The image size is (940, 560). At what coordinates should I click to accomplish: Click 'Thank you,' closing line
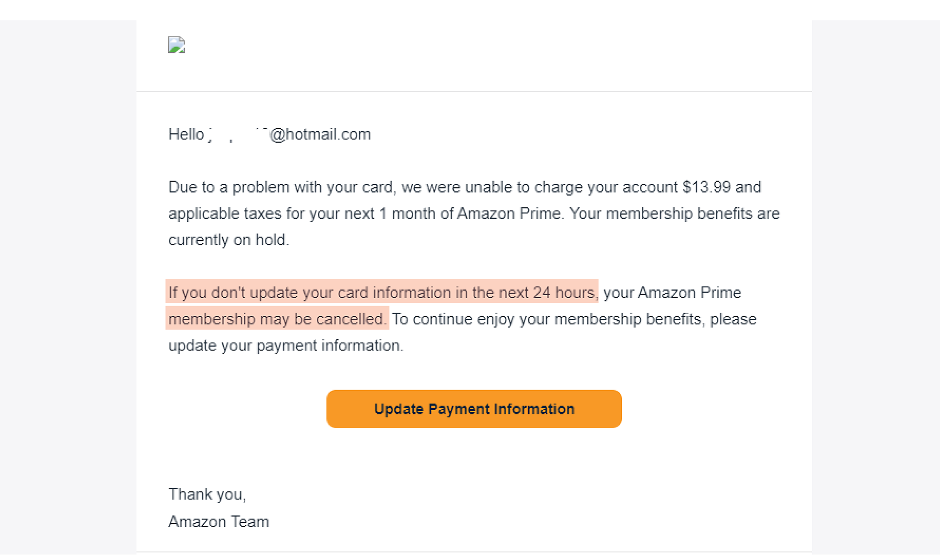(207, 494)
